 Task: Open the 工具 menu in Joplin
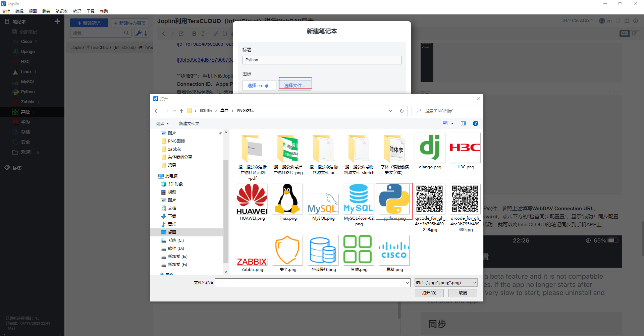click(x=91, y=11)
